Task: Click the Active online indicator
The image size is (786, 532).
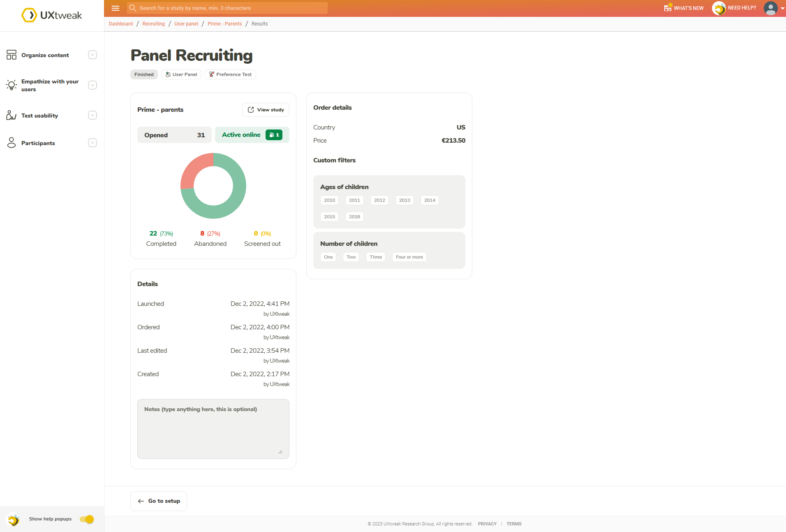Action: pyautogui.click(x=252, y=135)
